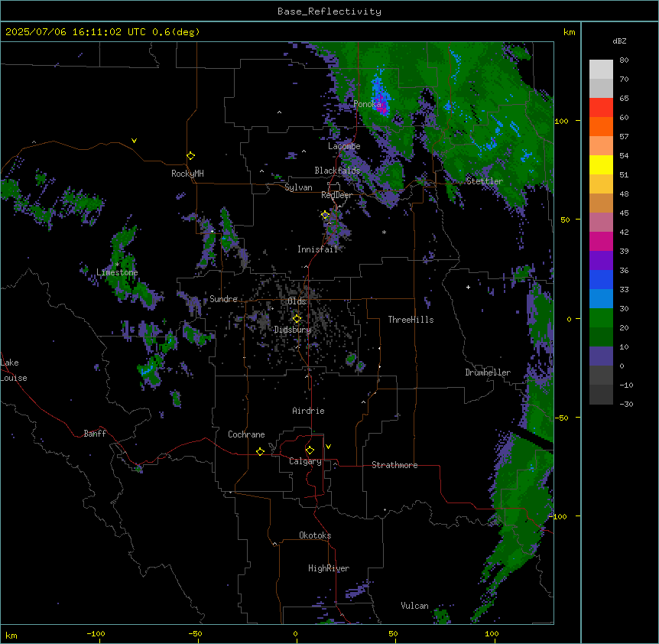659x644 pixels.
Task: Click the Strathmore label
Action: pos(394,465)
